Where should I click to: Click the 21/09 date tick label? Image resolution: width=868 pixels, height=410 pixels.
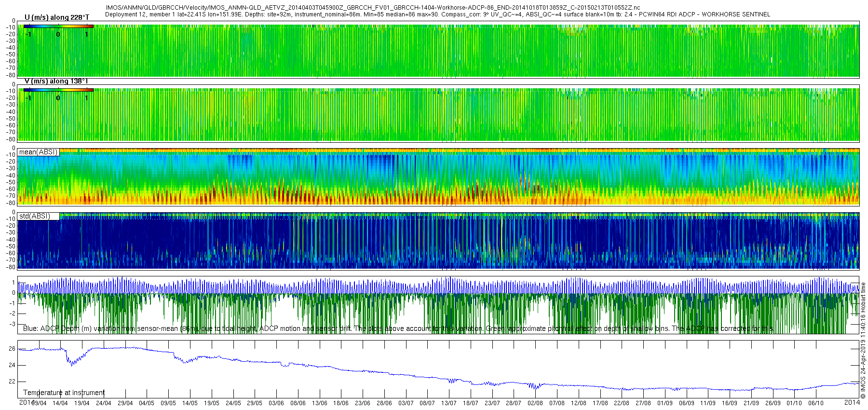tap(751, 403)
